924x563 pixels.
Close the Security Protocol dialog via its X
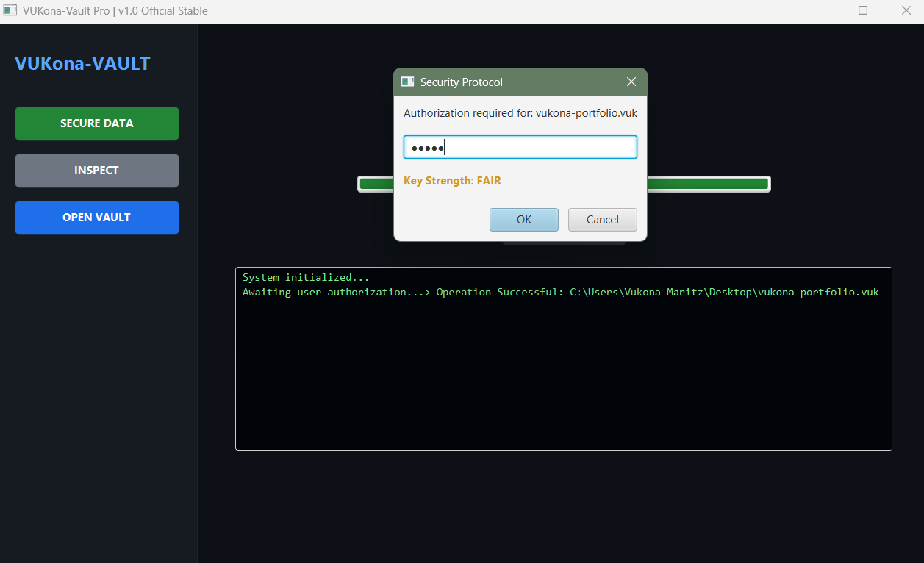pos(631,82)
